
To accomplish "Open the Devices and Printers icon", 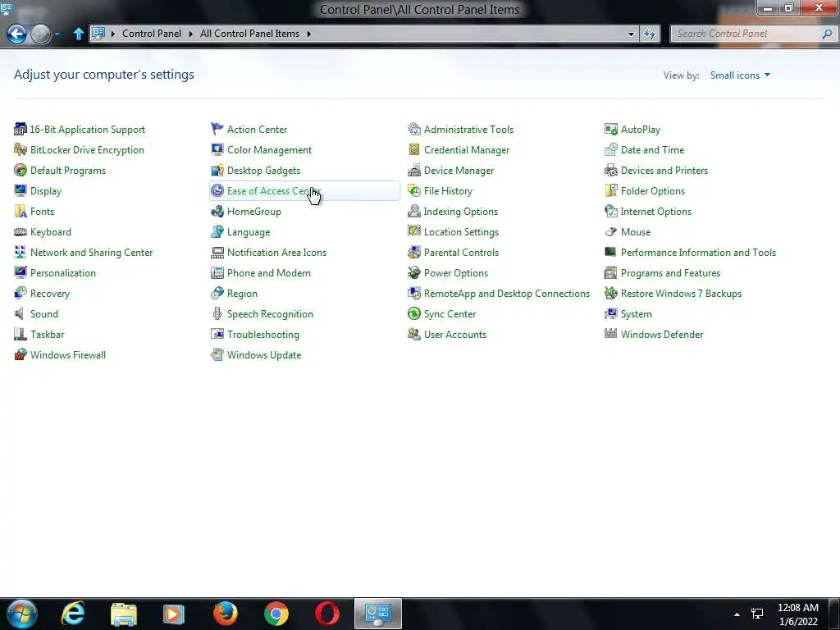I will pyautogui.click(x=610, y=171).
